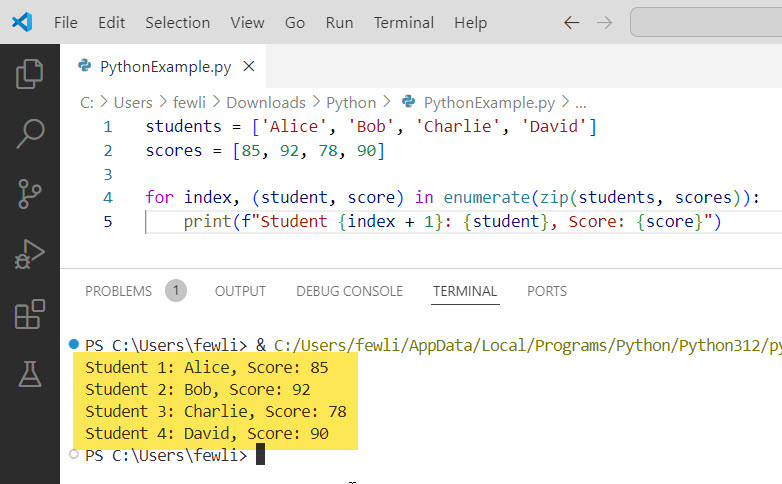Select the PythonExample.py editor tab
782x484 pixels.
(x=163, y=66)
